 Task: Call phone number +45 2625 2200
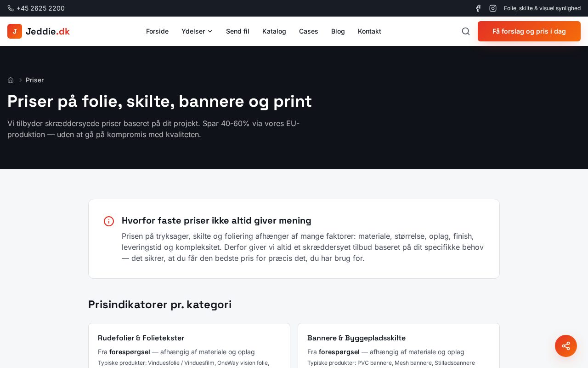point(40,8)
